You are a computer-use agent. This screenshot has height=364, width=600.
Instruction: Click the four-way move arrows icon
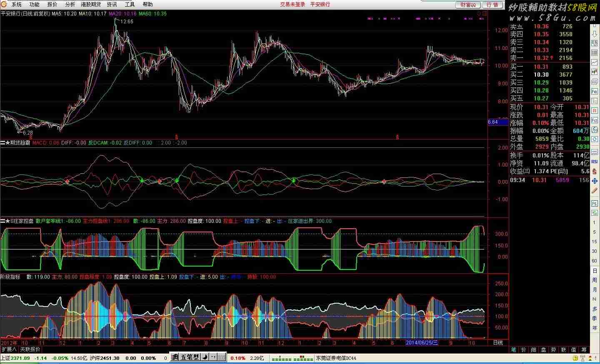click(x=595, y=181)
